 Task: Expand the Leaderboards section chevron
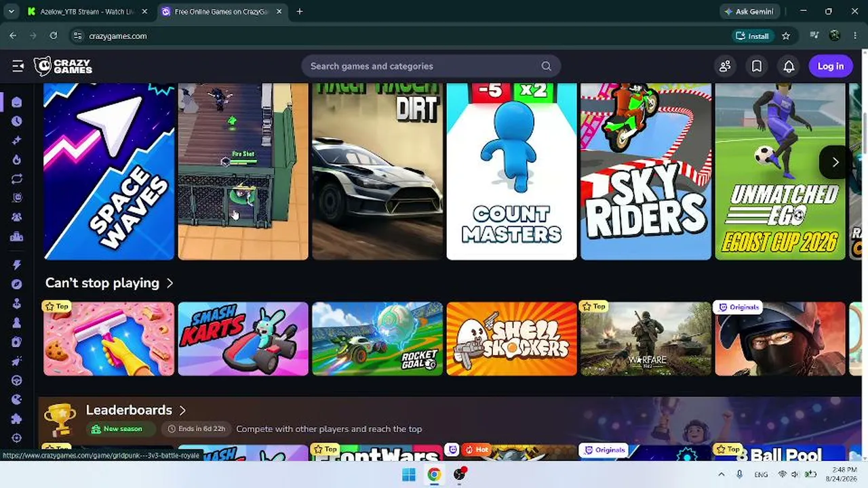tap(182, 410)
